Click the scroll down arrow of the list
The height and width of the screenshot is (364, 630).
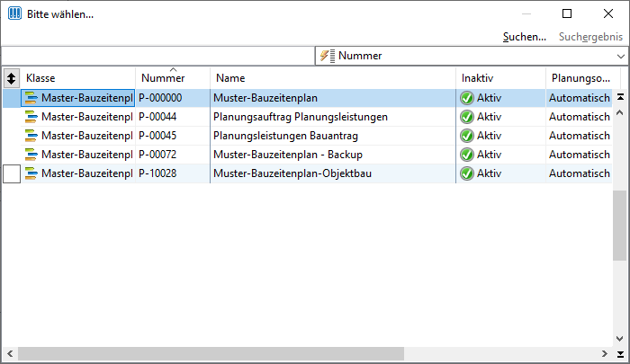click(620, 339)
